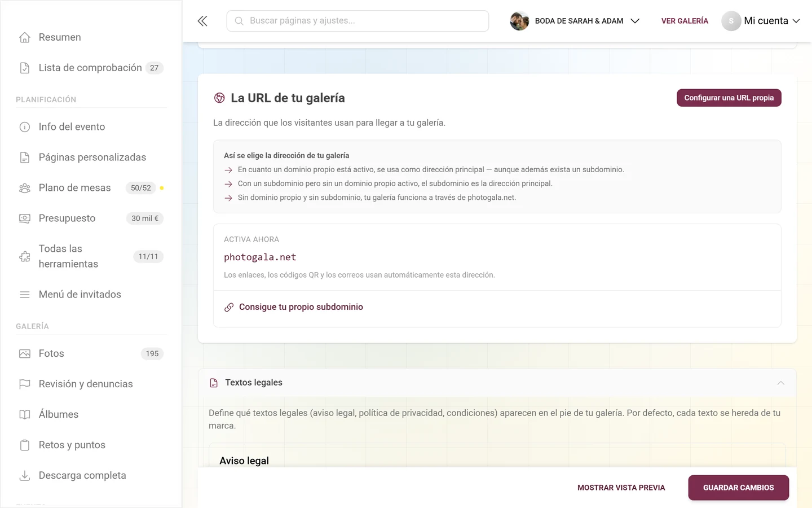
Task: Click the arrow icon before 'En cuanto un dominio propio'
Action: [x=228, y=170]
